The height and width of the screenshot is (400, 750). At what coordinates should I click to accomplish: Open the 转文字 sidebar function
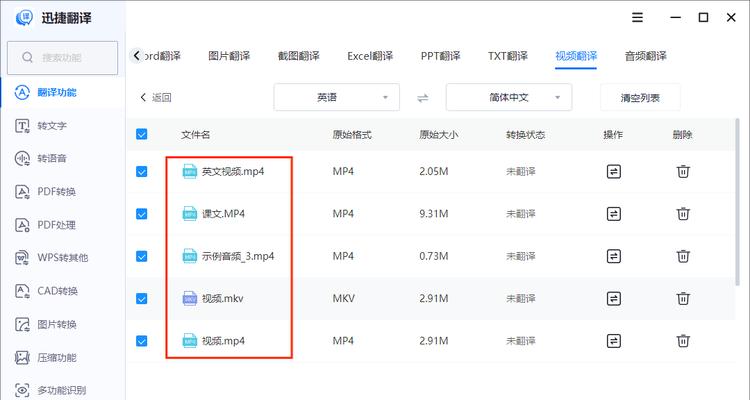(x=52, y=126)
